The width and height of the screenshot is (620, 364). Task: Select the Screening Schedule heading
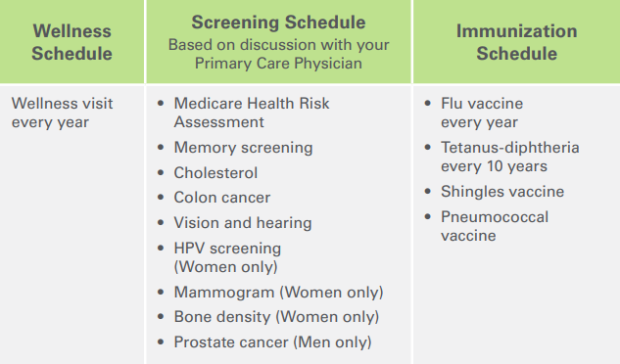(x=278, y=23)
